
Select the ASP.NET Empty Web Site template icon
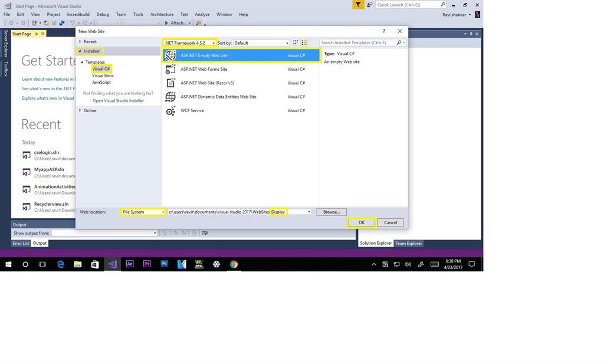170,55
